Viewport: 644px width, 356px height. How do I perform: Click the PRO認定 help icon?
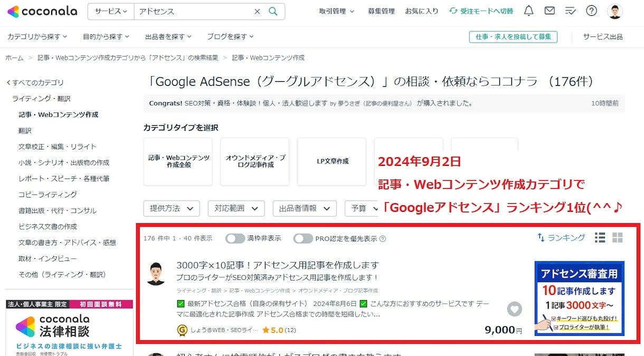pyautogui.click(x=383, y=239)
